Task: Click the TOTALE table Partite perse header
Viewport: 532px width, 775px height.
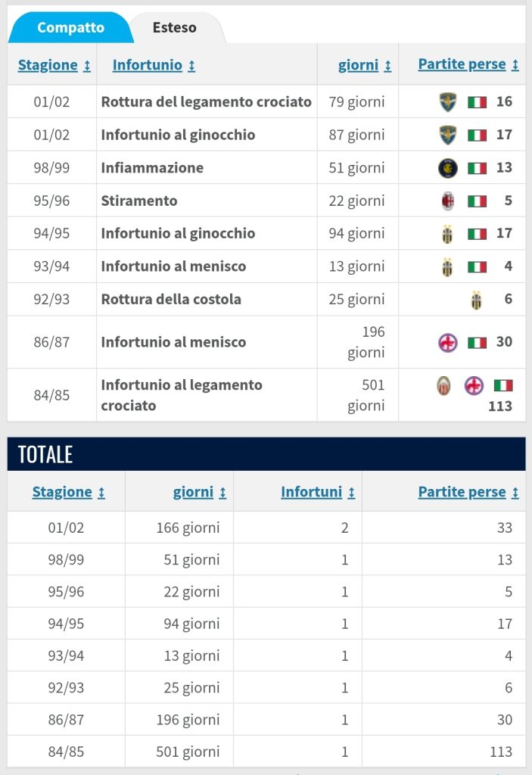Action: tap(468, 492)
